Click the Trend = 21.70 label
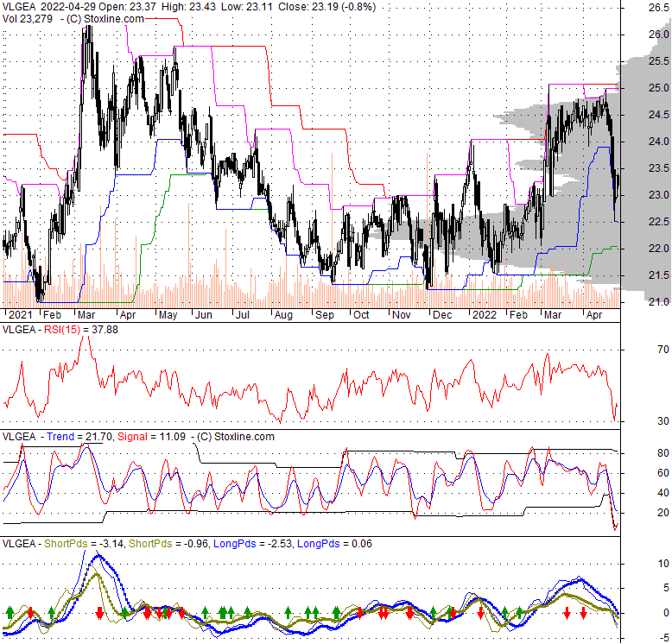The width and height of the screenshot is (672, 644). coord(79,437)
